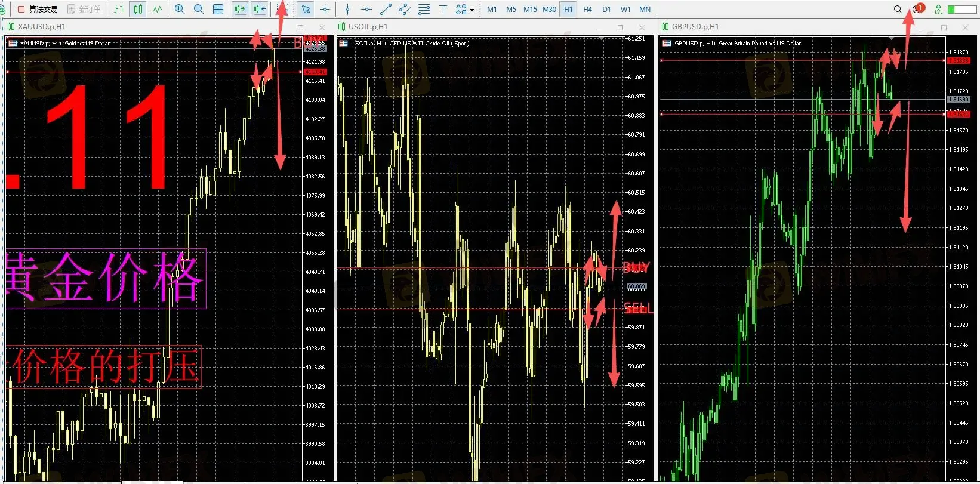Activate the GBPUSD.p,H1 chart window title

tap(695, 27)
